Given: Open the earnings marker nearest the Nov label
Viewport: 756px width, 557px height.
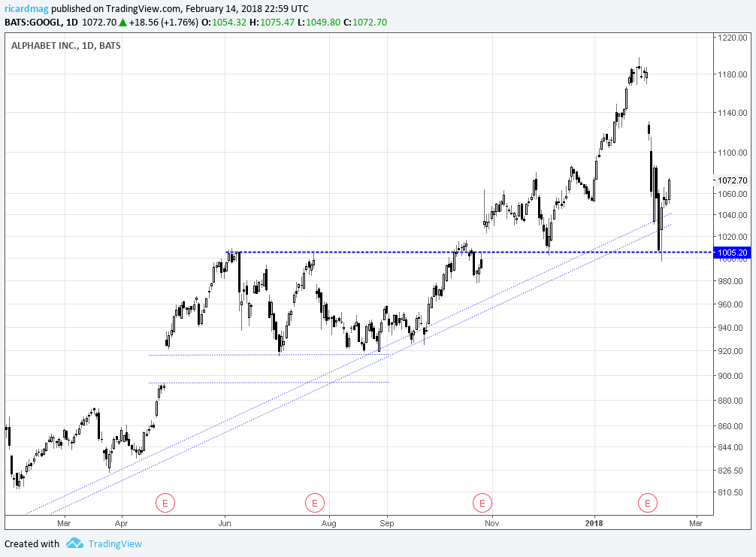Looking at the screenshot, I should (x=482, y=503).
